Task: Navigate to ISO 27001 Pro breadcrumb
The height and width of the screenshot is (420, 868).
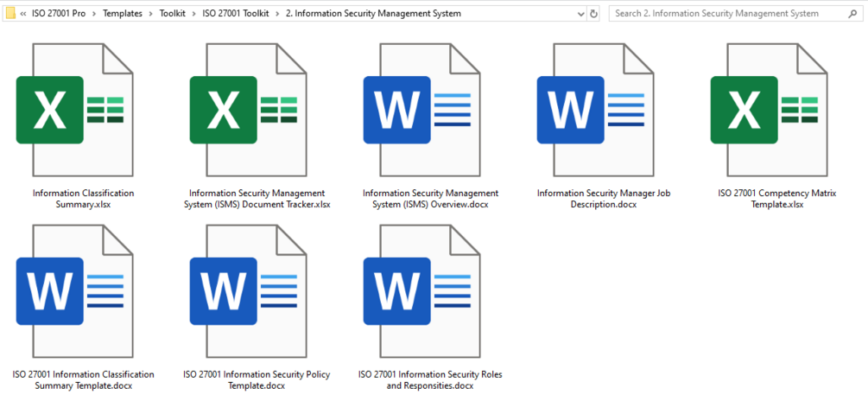Action: tap(59, 14)
